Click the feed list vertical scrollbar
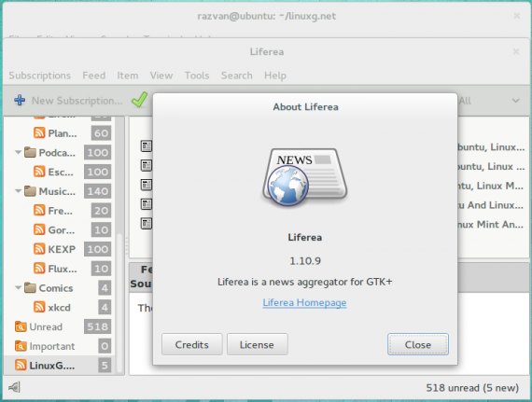 pyautogui.click(x=119, y=303)
